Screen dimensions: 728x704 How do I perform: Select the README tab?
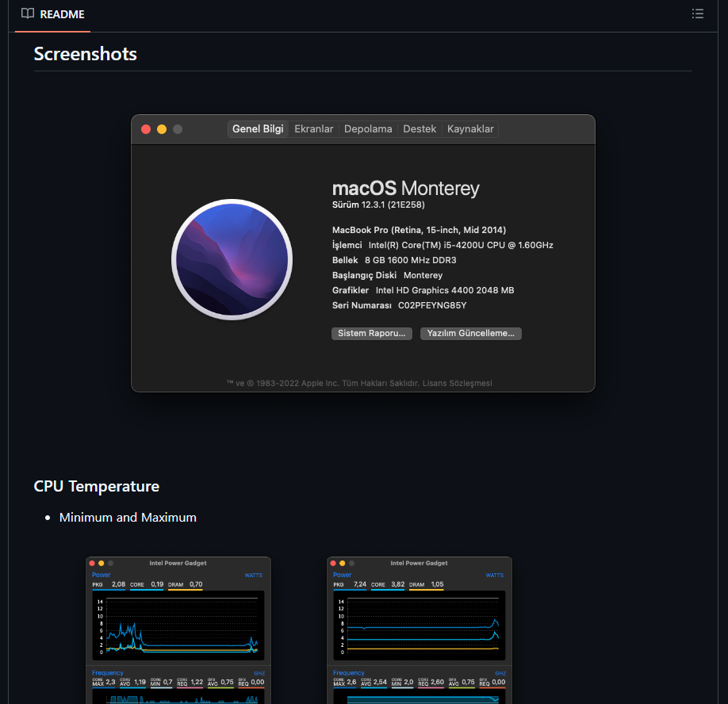pyautogui.click(x=52, y=14)
